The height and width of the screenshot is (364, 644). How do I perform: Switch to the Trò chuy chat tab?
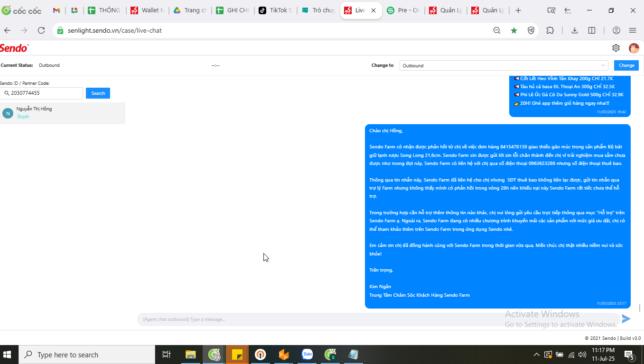click(x=318, y=10)
